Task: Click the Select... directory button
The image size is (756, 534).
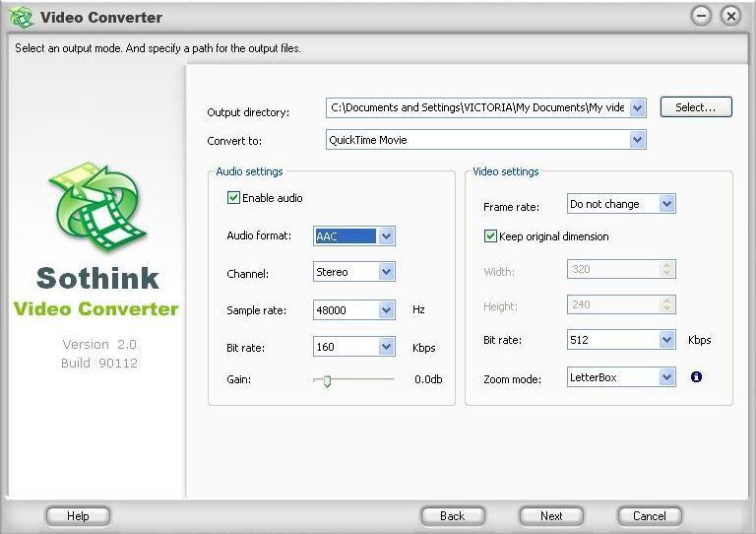Action: (696, 107)
